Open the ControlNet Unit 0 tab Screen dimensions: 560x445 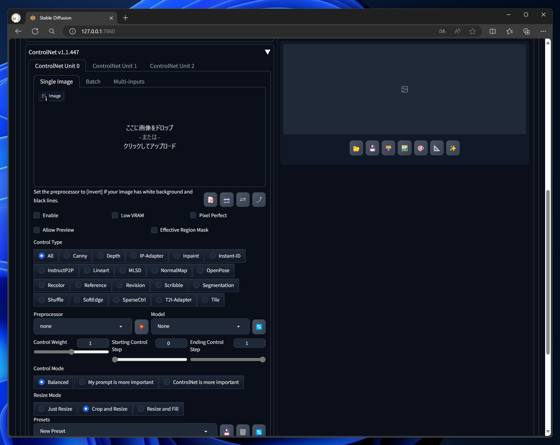pos(57,66)
